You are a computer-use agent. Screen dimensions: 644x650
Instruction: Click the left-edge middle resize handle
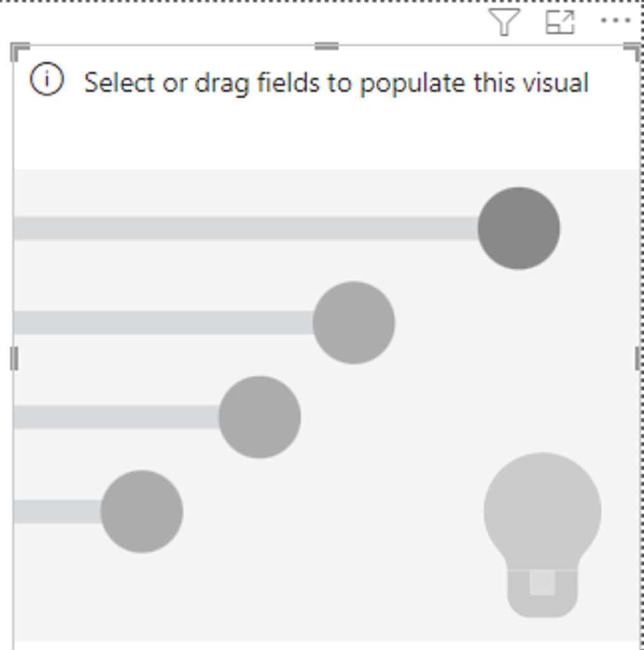(x=14, y=359)
